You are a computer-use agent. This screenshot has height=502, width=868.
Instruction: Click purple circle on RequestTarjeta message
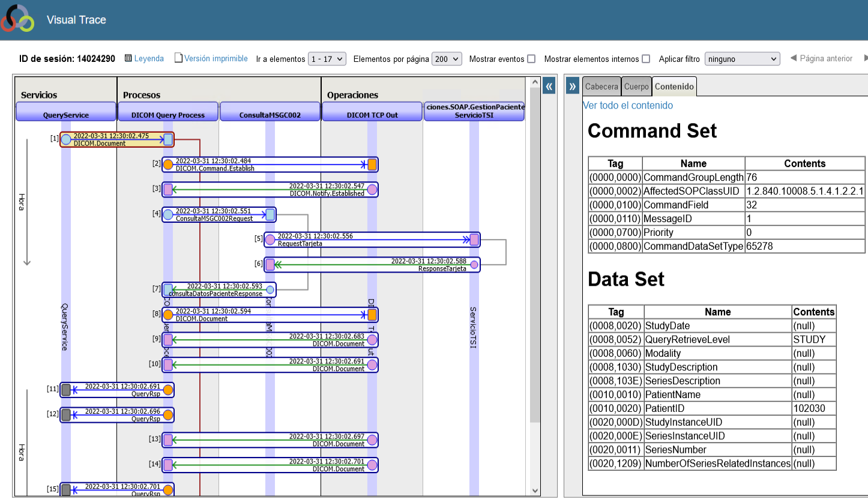tap(270, 240)
